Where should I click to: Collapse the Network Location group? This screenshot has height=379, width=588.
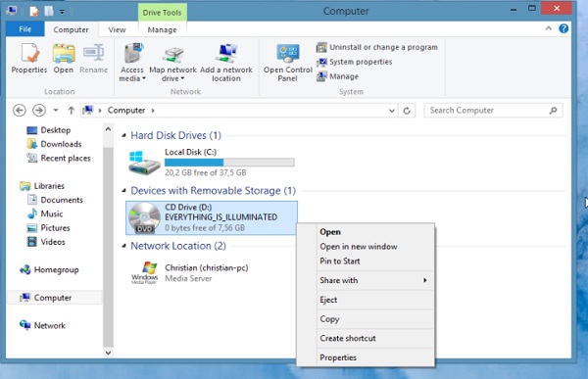point(123,246)
